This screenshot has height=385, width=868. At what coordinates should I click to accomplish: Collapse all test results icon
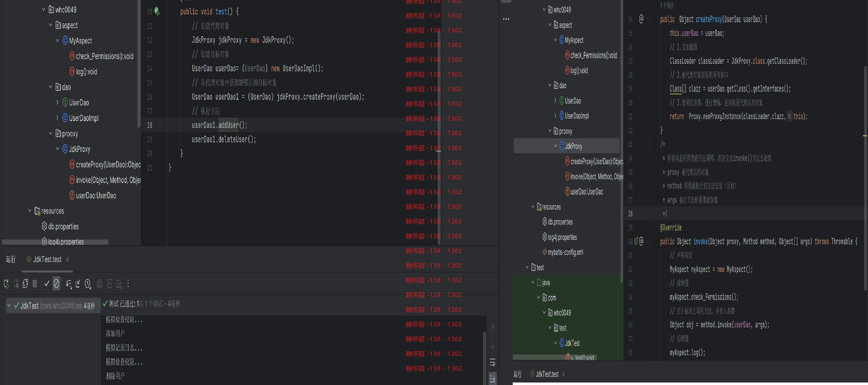78,284
